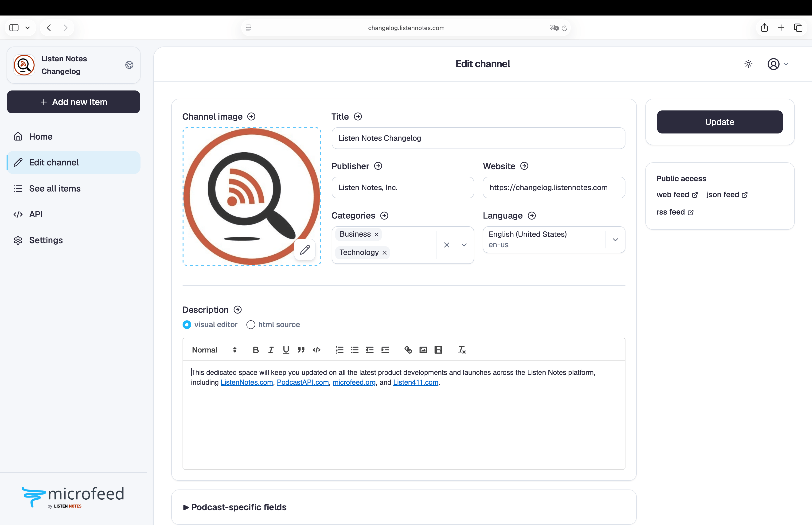Insert a video into the description
The image size is (812, 525).
[x=439, y=350]
